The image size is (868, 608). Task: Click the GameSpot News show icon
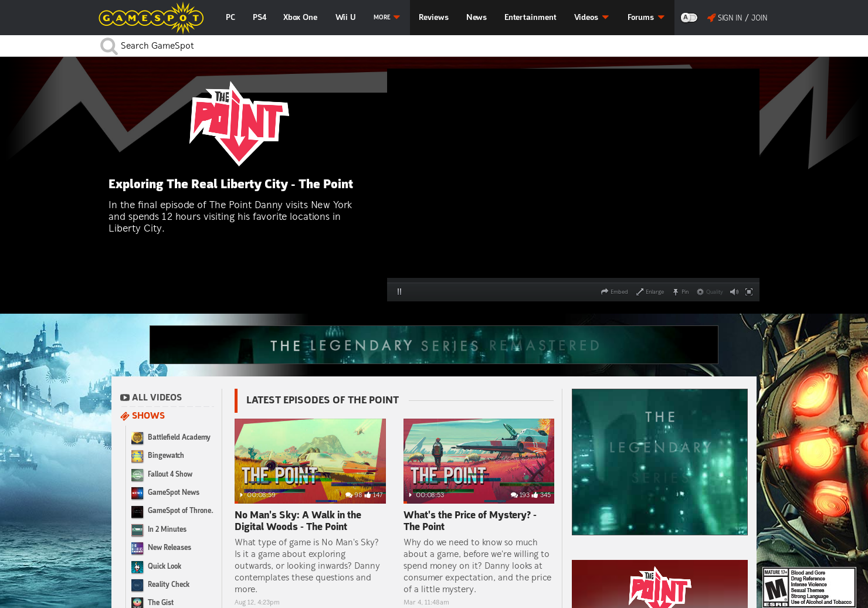coord(137,493)
